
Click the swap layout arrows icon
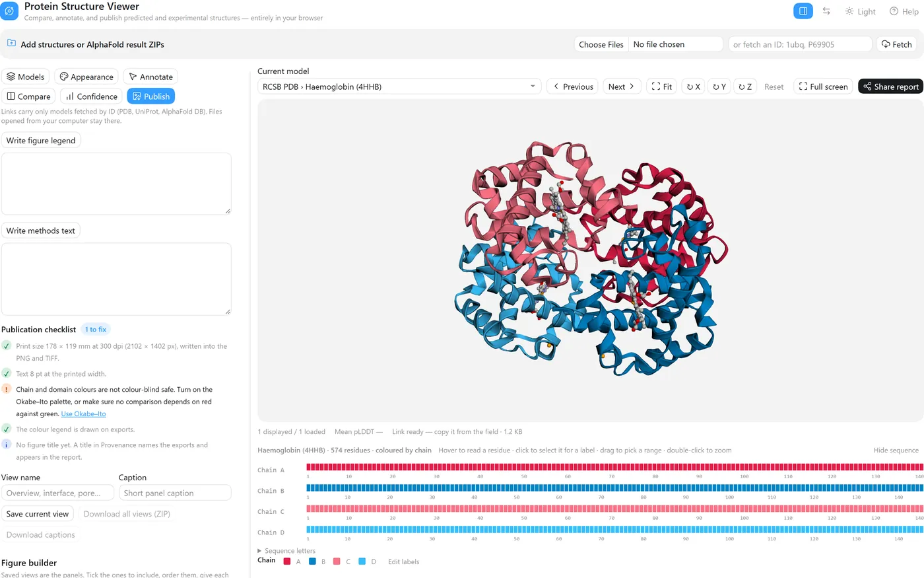pyautogui.click(x=826, y=11)
